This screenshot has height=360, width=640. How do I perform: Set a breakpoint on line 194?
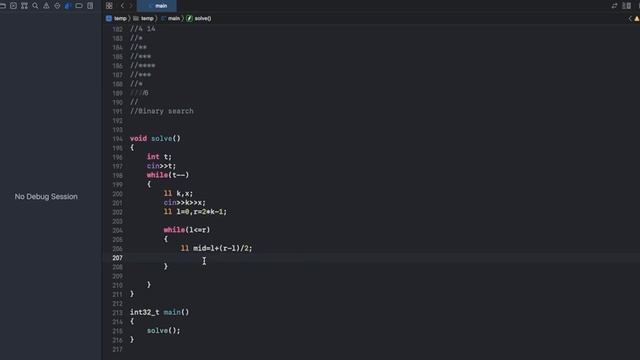(117, 139)
